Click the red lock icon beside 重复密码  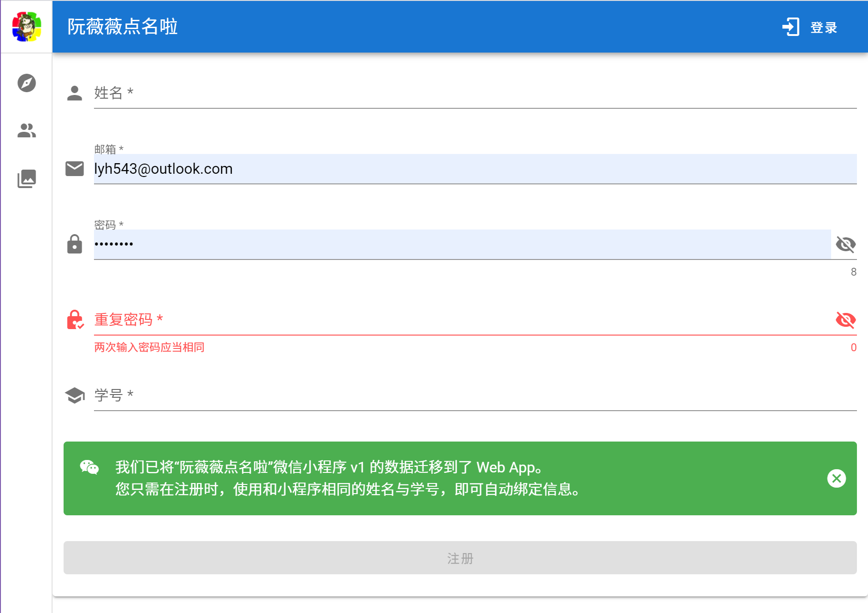(75, 320)
